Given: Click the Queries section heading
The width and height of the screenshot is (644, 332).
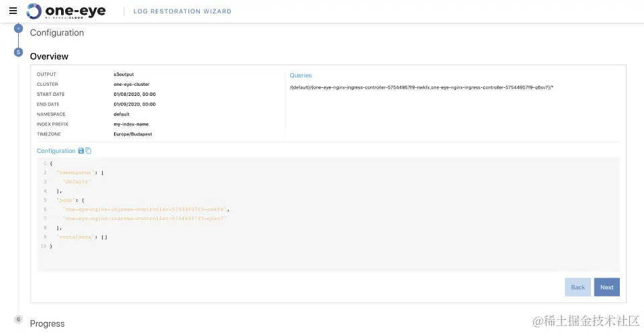Looking at the screenshot, I should coord(301,75).
